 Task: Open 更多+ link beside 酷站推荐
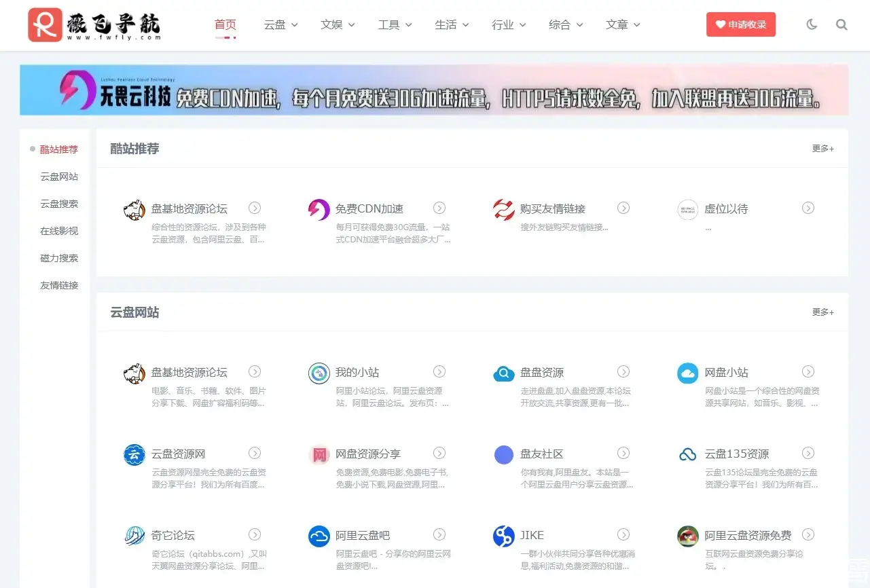[x=822, y=149]
